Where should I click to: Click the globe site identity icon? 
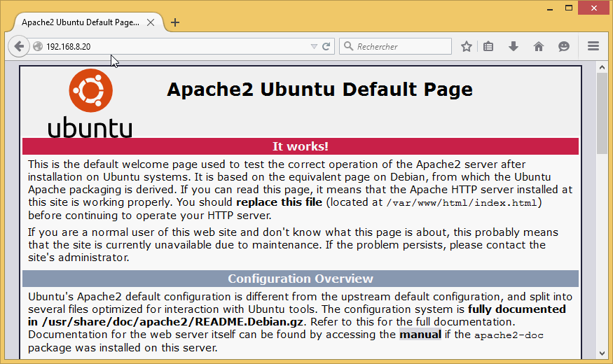pos(38,47)
